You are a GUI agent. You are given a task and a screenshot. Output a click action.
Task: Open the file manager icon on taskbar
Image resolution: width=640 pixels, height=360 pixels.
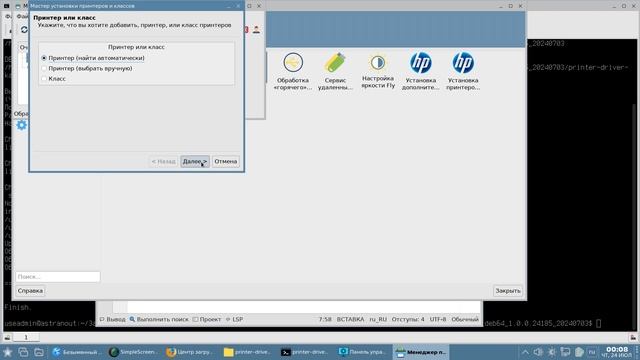point(39,352)
